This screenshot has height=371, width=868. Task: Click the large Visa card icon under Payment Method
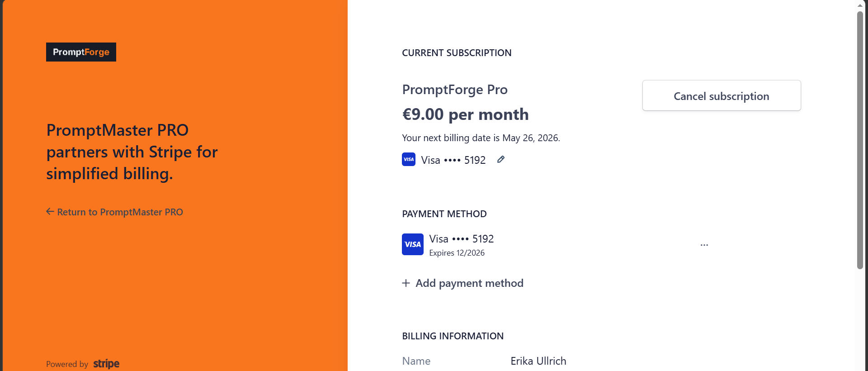coord(413,244)
